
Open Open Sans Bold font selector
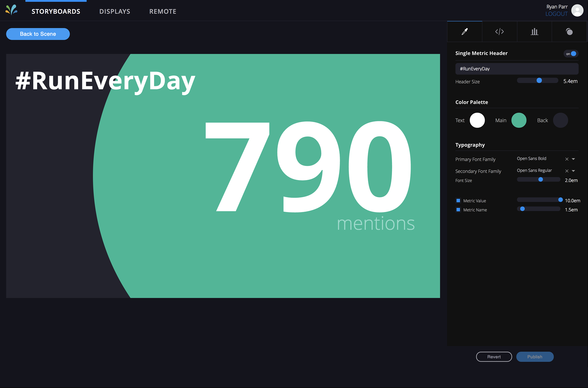[532, 159]
